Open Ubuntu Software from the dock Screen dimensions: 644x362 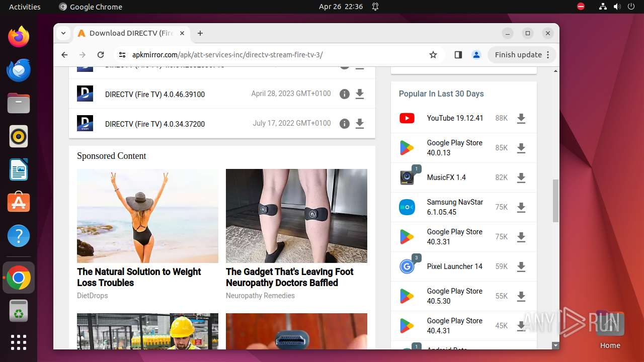point(19,203)
